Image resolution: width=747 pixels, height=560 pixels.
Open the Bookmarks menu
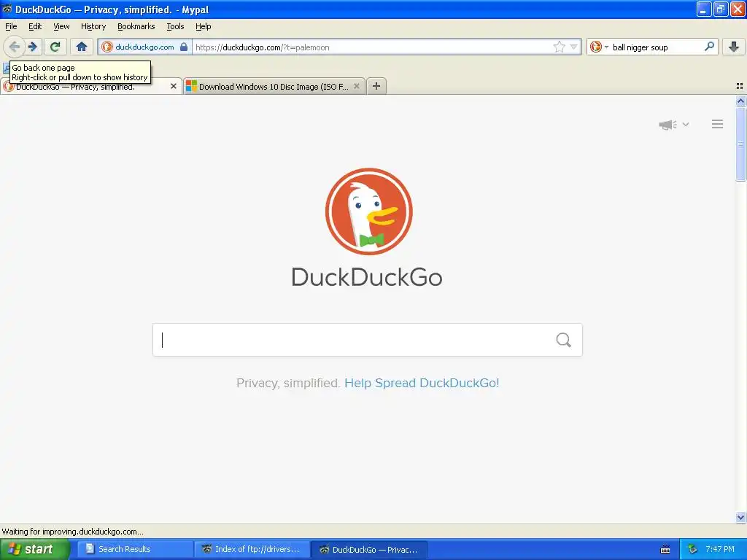136,26
